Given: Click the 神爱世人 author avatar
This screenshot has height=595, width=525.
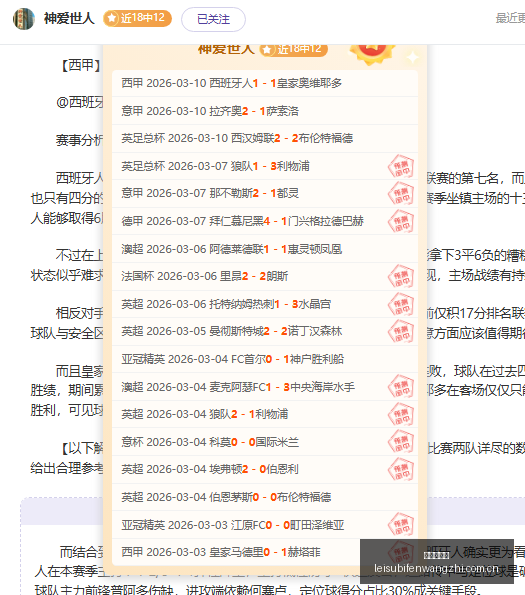Looking at the screenshot, I should coord(24,19).
